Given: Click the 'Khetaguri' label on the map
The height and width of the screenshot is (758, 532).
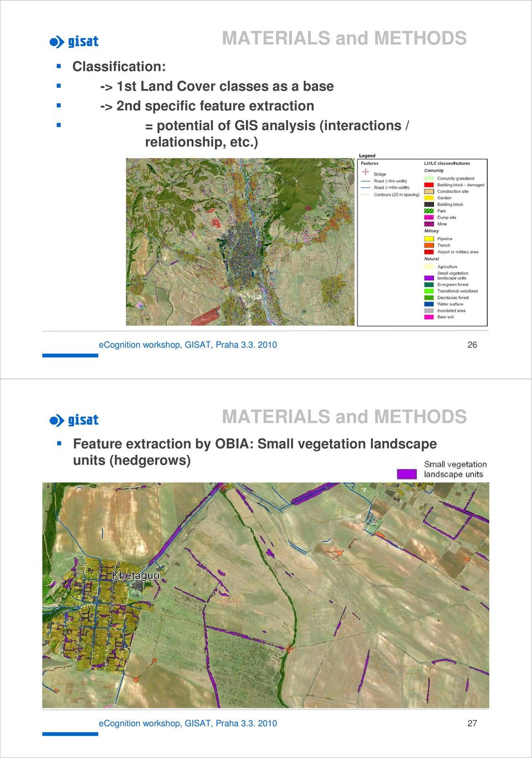Looking at the screenshot, I should tap(136, 576).
